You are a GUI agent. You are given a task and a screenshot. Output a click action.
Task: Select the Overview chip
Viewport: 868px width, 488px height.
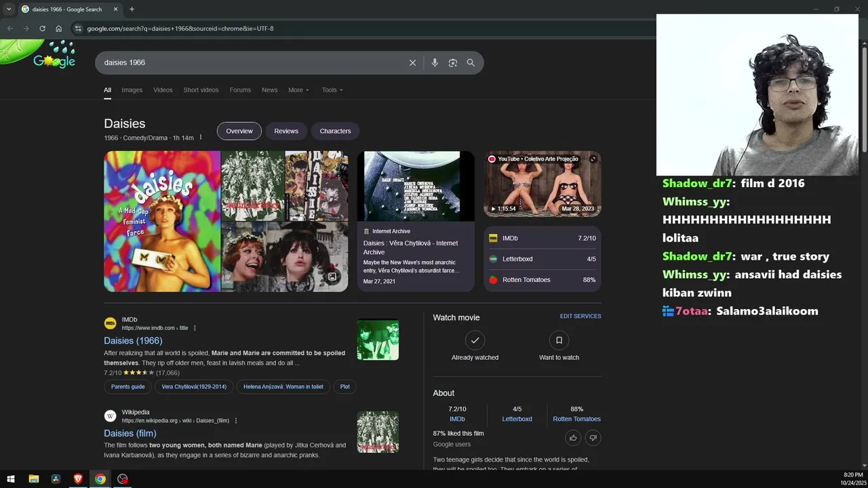239,131
